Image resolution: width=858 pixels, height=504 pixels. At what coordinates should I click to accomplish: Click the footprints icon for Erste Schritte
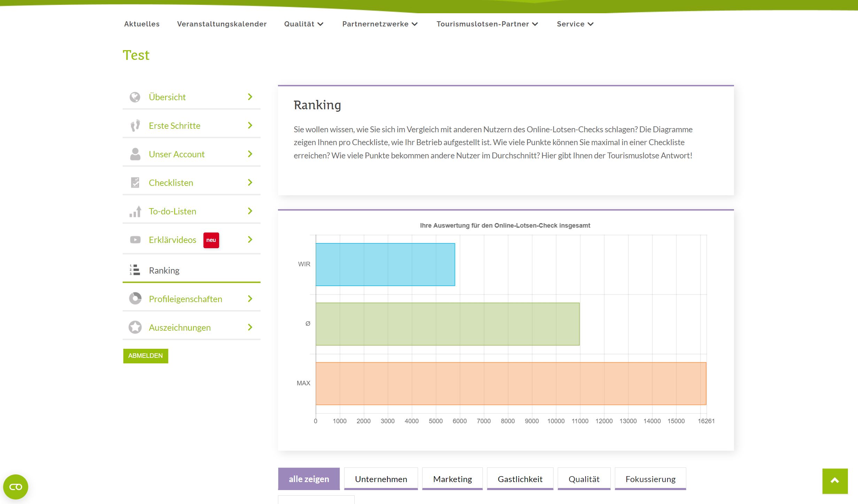[x=135, y=126]
